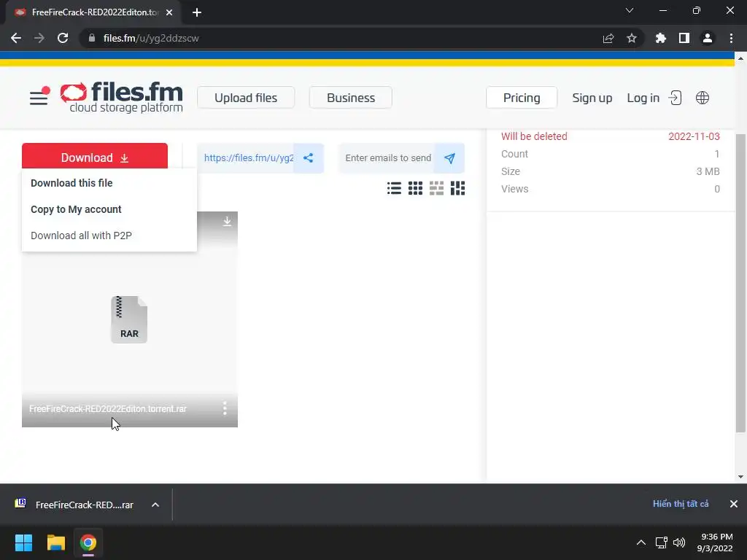Open three-dot menu on RAR file
This screenshot has height=560, width=747.
click(225, 408)
